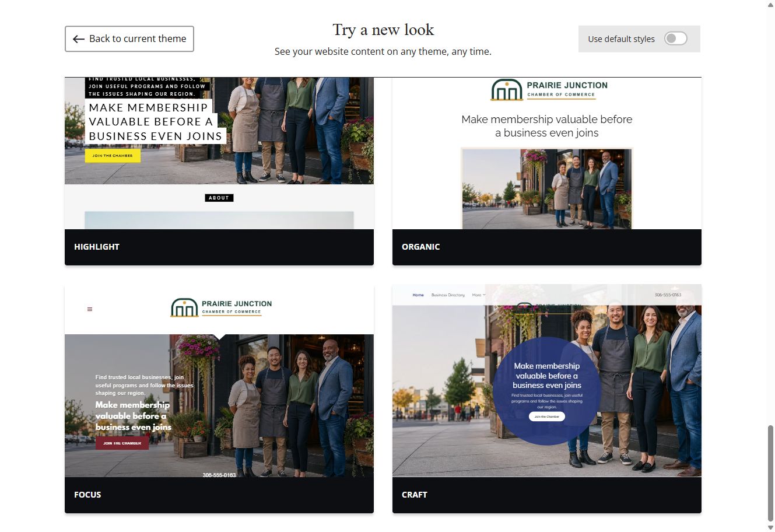Click the Prairie Junction logo in Organic preview
This screenshot has height=532, width=775.
point(549,90)
